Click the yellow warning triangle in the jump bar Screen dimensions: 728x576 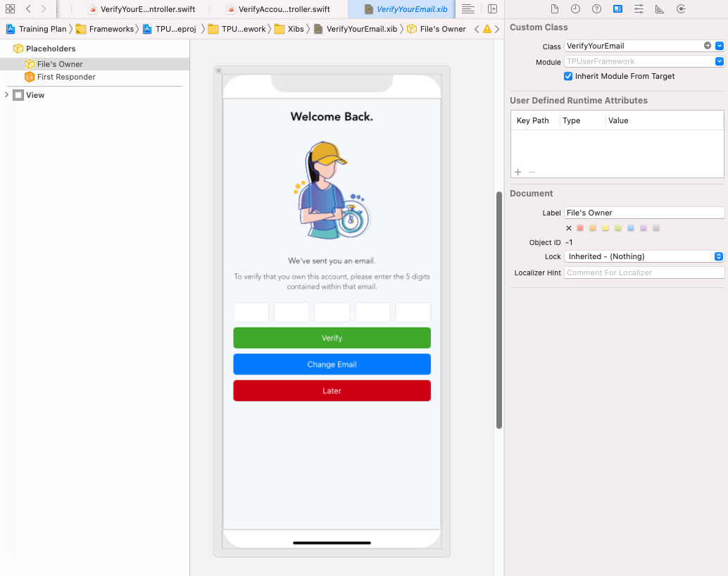coord(487,29)
